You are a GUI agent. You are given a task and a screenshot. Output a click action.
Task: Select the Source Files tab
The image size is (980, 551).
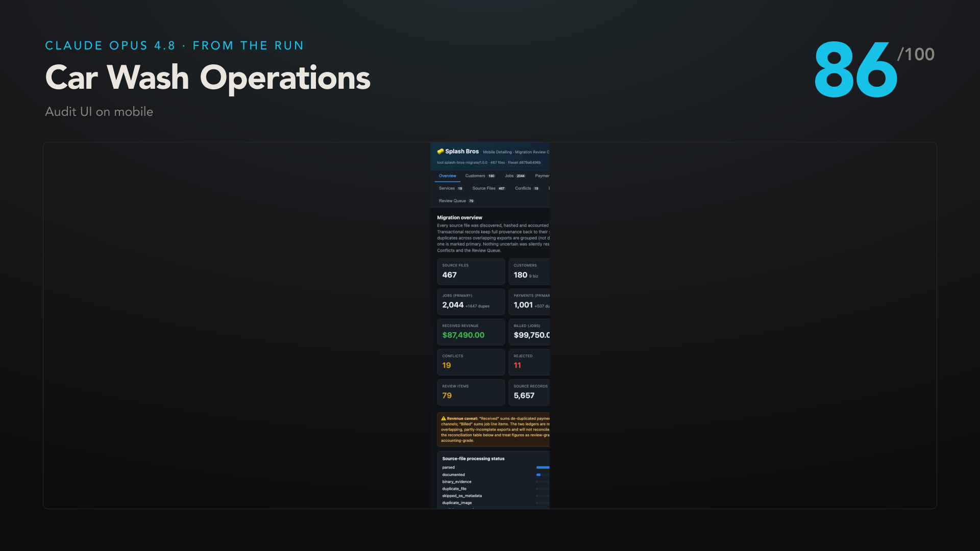488,188
